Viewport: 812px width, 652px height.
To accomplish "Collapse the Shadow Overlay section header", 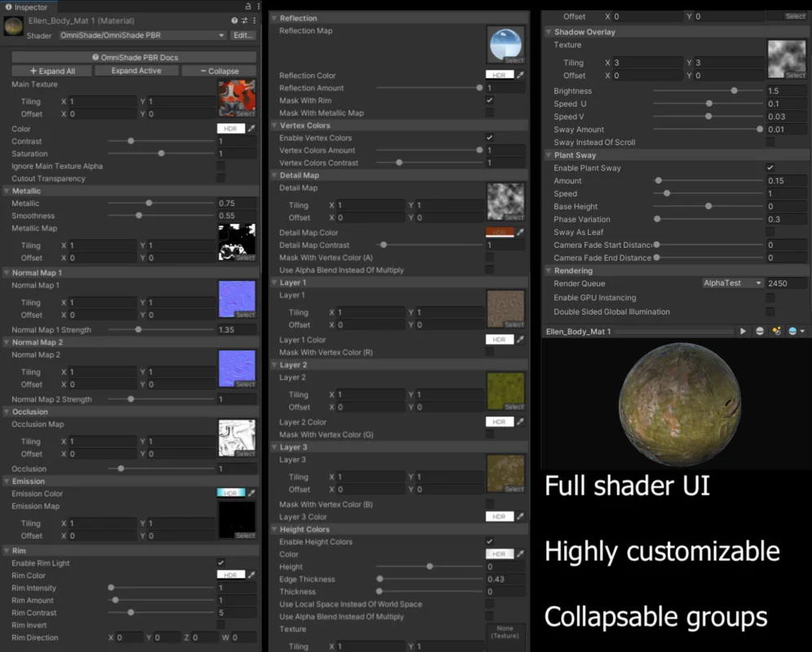I will (585, 32).
